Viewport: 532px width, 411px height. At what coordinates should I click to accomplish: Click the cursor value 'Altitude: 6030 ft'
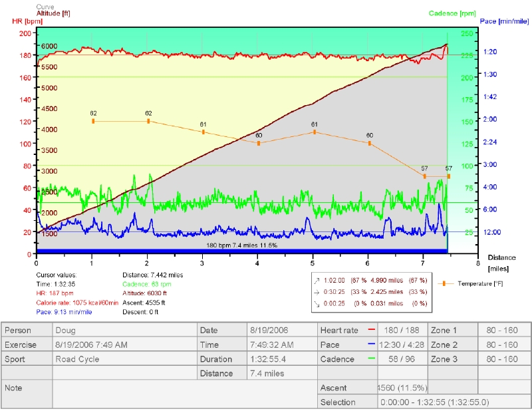tap(144, 293)
